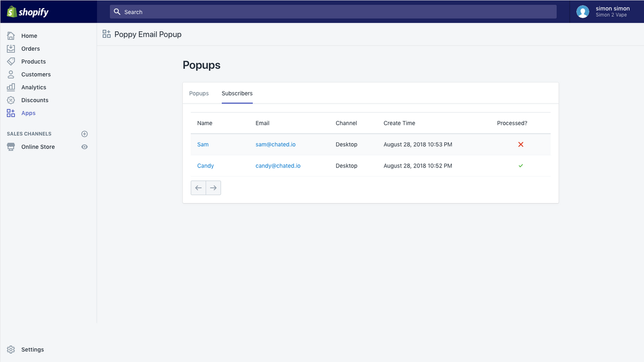Toggle Online Store visibility with the eye icon
Screen dimensions: 644x362
85,146
